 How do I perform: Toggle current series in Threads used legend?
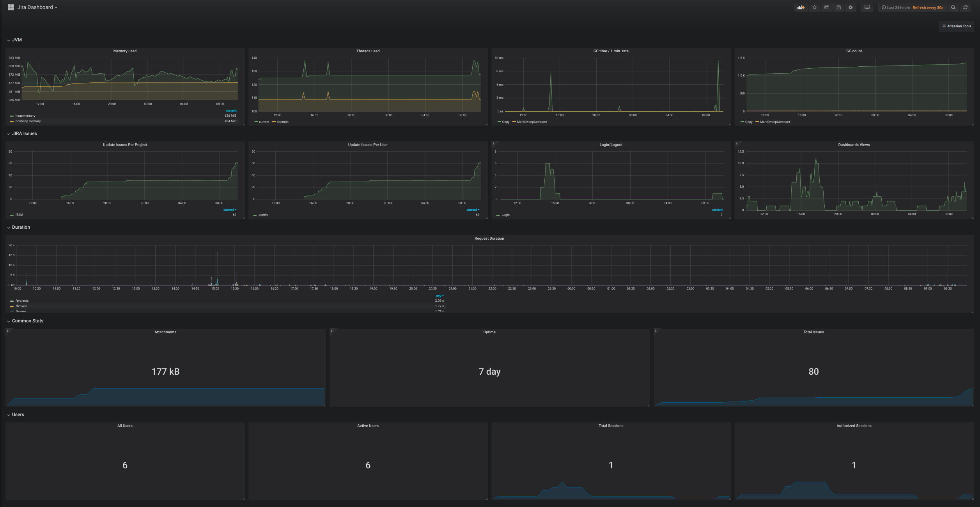point(264,122)
